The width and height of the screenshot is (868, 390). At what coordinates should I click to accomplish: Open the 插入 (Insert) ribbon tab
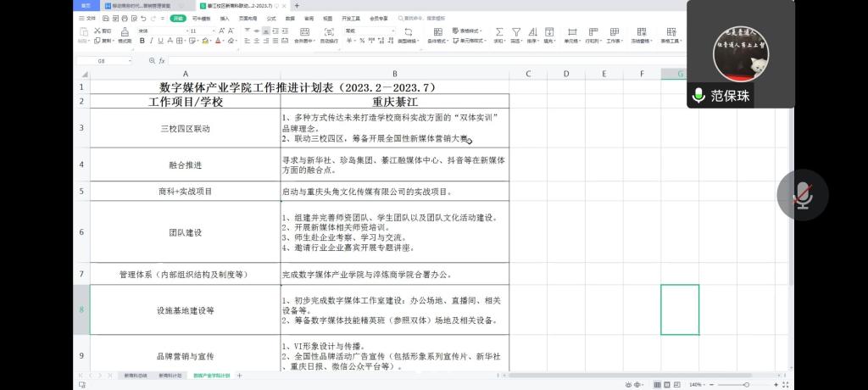click(225, 18)
